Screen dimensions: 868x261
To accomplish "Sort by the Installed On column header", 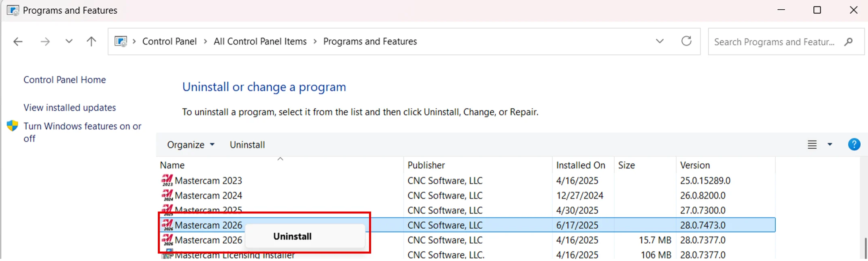I will pyautogui.click(x=583, y=165).
